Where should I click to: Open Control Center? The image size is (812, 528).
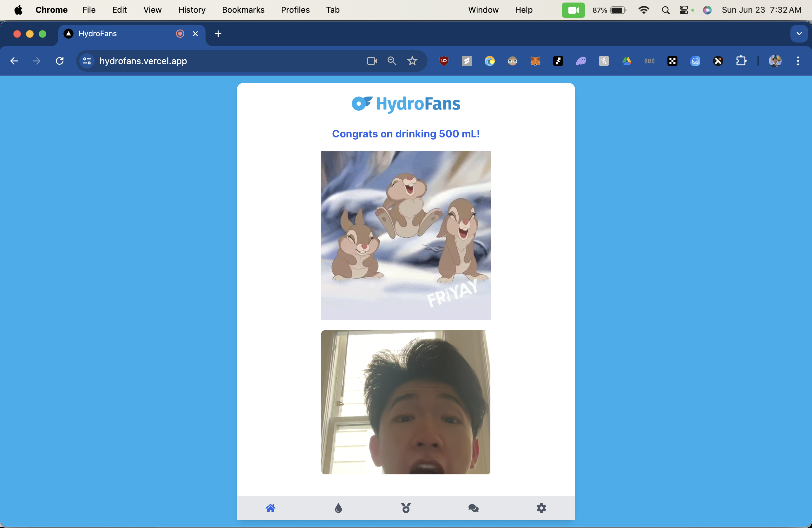[684, 10]
